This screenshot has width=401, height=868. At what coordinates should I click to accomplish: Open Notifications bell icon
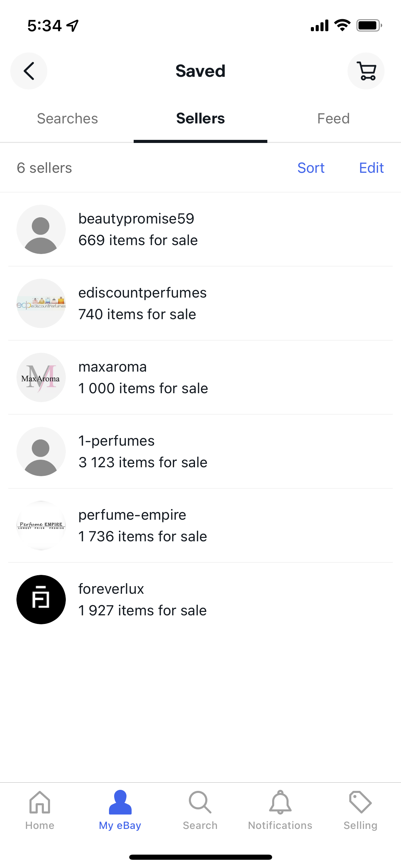coord(280,802)
